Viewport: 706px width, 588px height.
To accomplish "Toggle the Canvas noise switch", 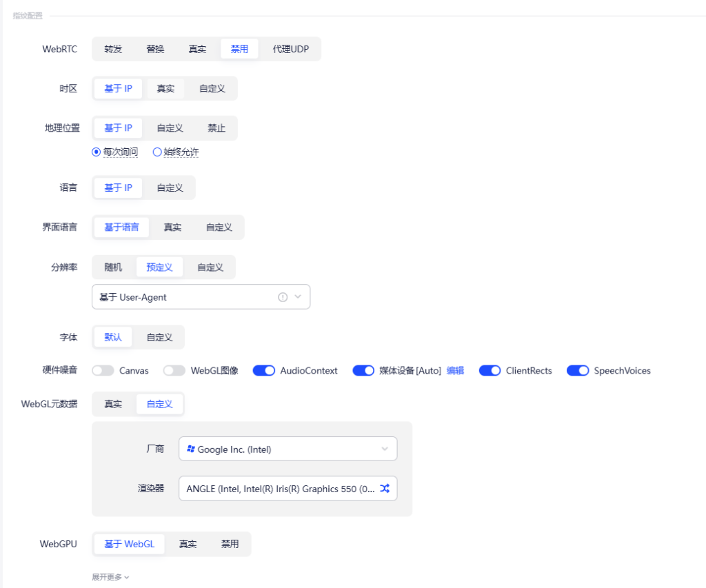I will pos(103,371).
